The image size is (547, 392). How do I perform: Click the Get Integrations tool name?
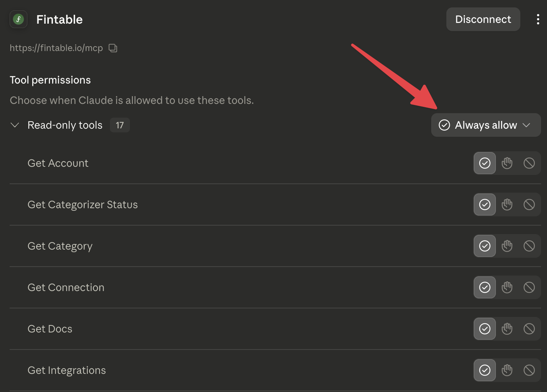point(67,371)
